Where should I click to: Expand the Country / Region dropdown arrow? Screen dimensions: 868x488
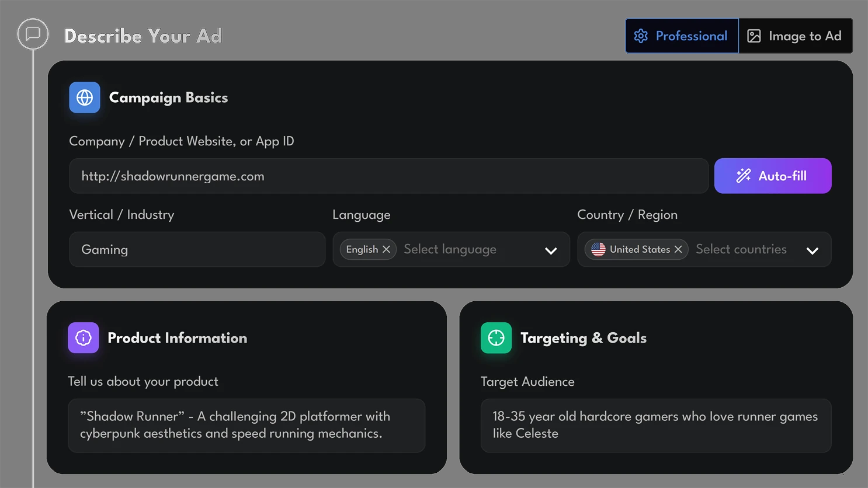click(x=812, y=250)
